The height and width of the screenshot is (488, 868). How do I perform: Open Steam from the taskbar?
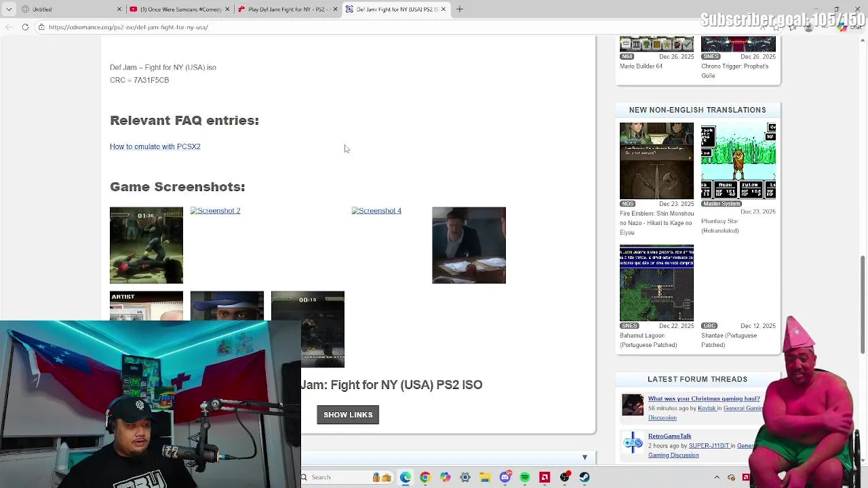pos(585,477)
